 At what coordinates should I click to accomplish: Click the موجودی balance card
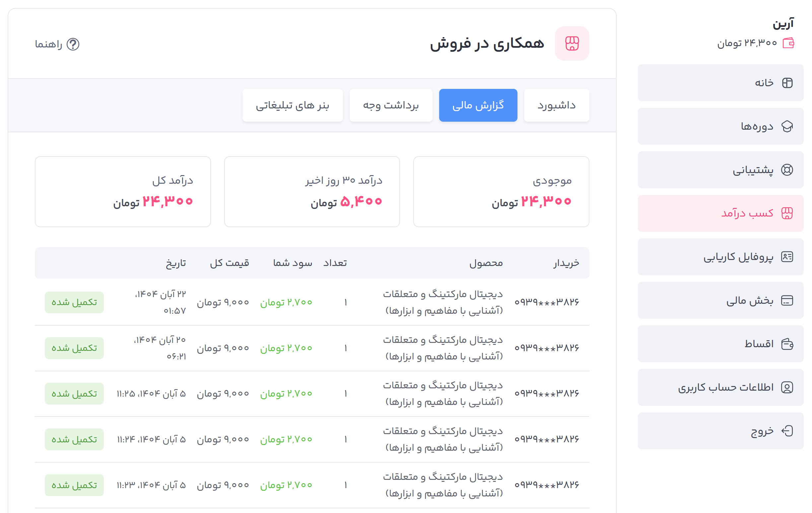coord(501,191)
